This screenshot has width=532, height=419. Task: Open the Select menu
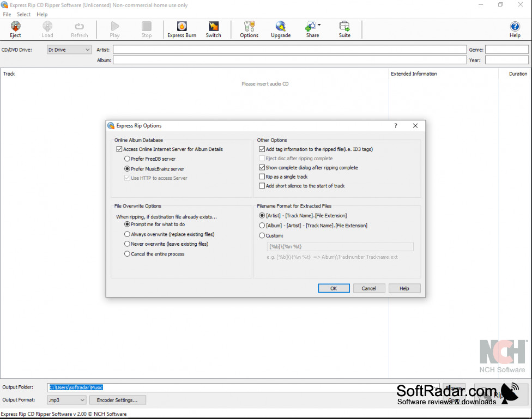tap(24, 14)
